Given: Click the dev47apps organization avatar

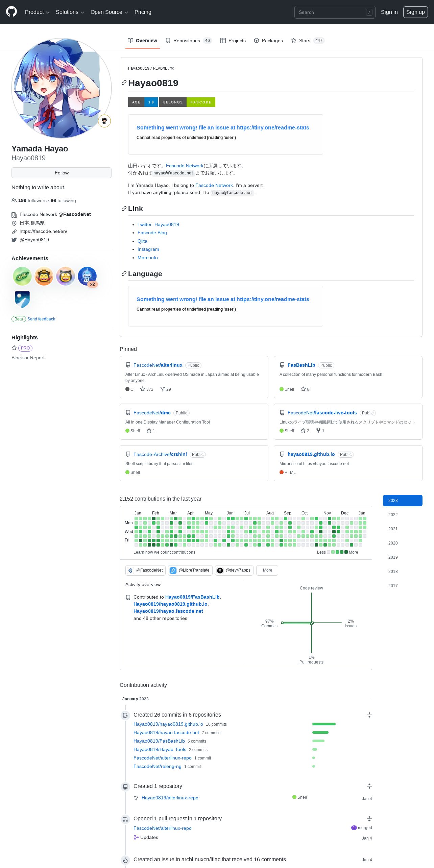Looking at the screenshot, I should (x=220, y=570).
